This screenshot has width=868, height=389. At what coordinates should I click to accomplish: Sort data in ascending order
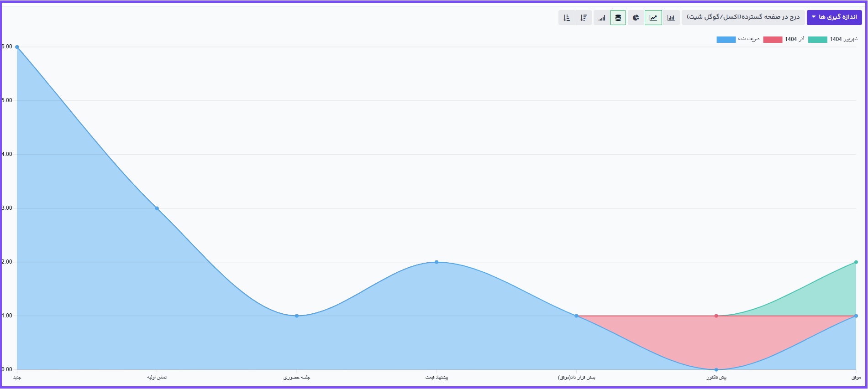567,18
